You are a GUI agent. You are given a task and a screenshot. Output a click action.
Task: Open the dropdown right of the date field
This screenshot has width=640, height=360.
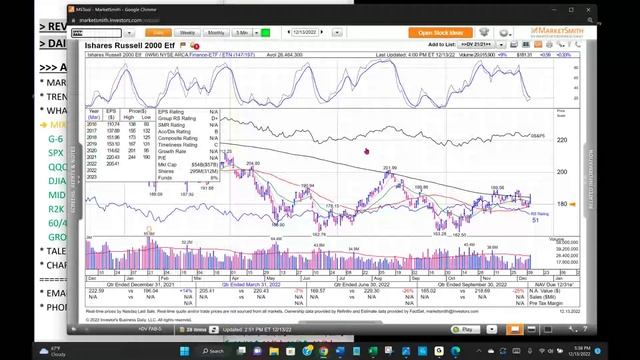[337, 32]
